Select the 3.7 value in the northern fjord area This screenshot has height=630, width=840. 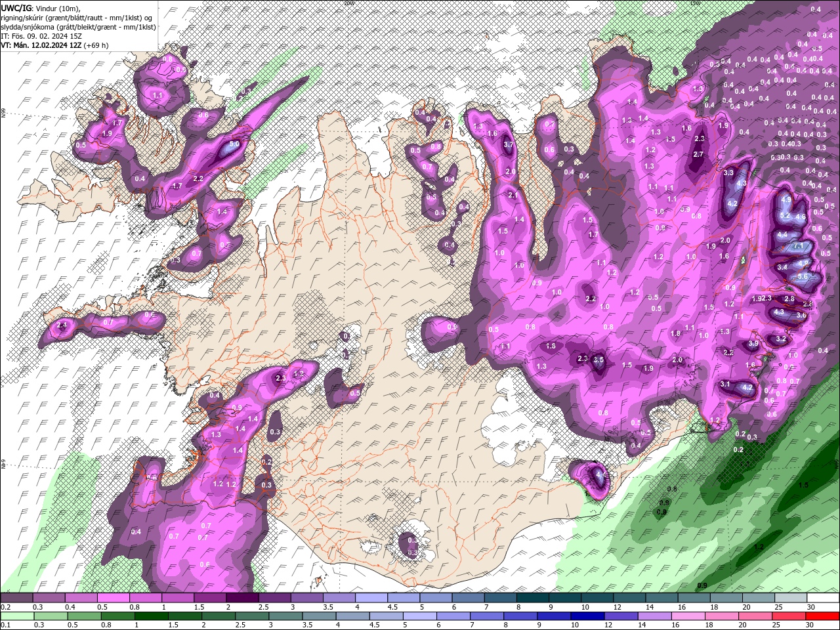point(508,145)
